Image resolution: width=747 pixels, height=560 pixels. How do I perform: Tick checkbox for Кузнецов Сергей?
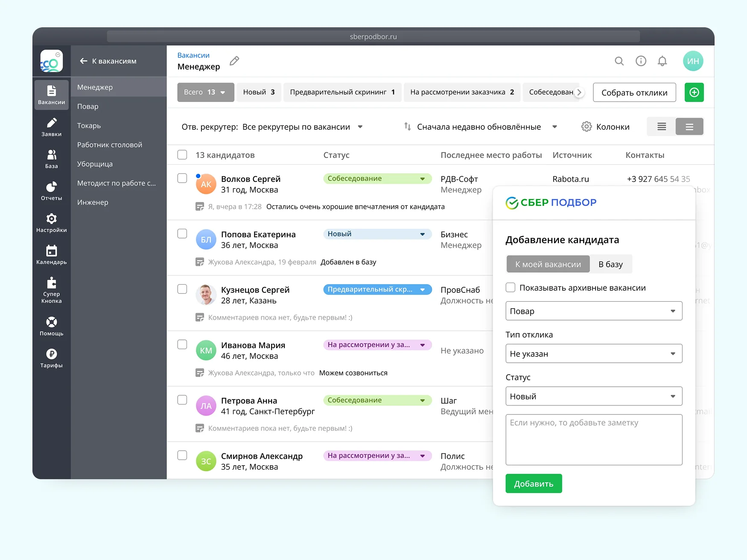(x=182, y=289)
